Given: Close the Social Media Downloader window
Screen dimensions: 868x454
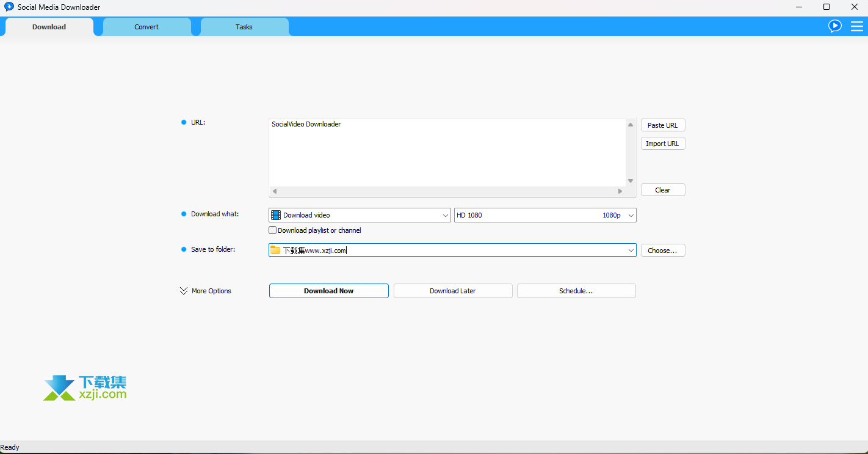Looking at the screenshot, I should [855, 7].
